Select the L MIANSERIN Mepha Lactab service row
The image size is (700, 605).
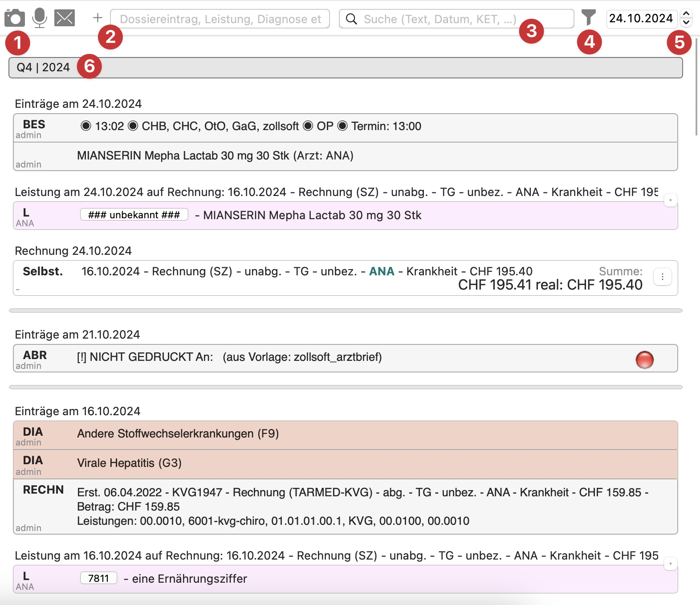(x=346, y=216)
